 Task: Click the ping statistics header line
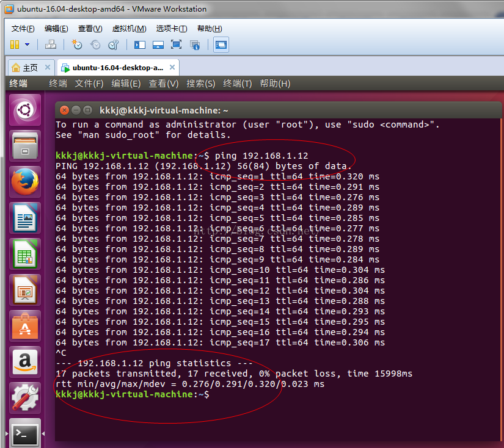coord(154,363)
